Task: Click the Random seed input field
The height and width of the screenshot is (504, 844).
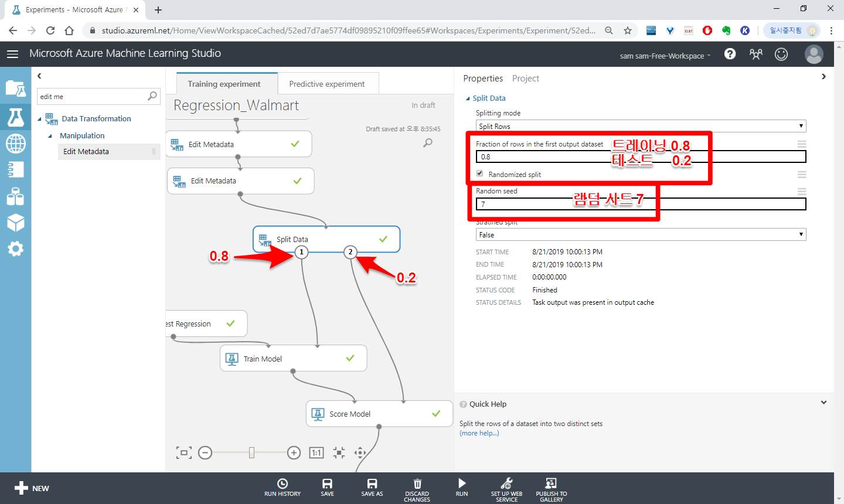Action: [x=641, y=204]
